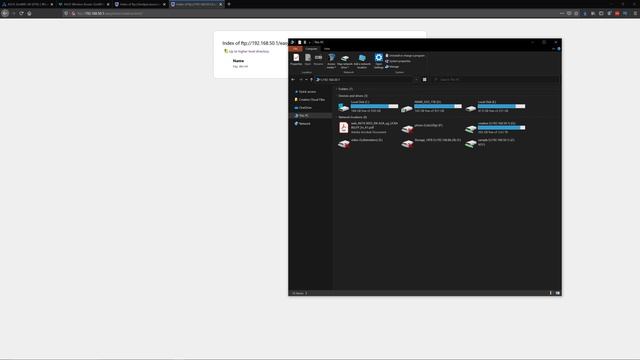
Task: Switch to the View ribbon tab
Action: [x=327, y=49]
